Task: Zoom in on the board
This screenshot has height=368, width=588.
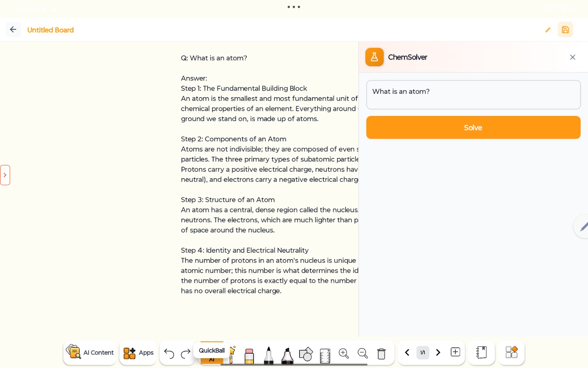Action: [x=344, y=353]
